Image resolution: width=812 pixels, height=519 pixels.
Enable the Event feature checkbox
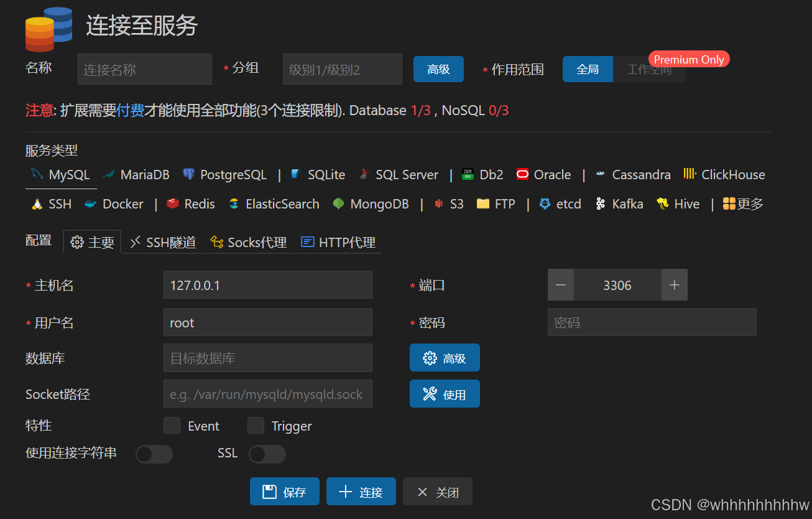coord(172,426)
